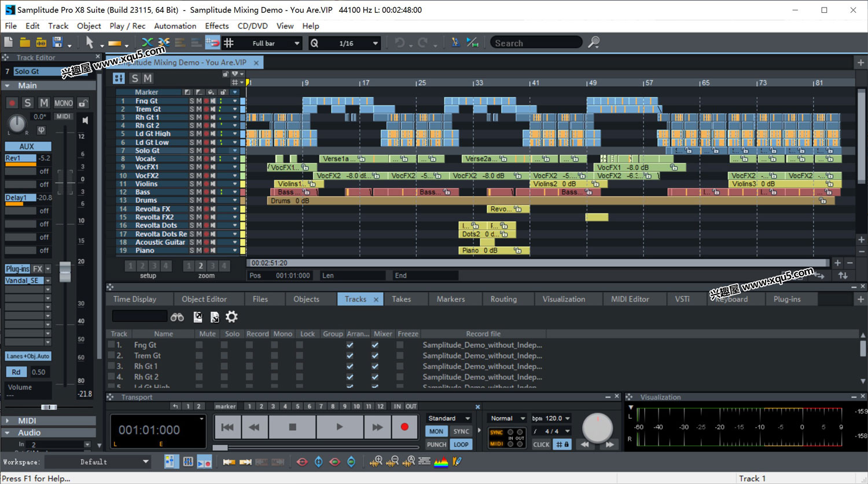
Task: Click the red Record transport button
Action: (404, 427)
